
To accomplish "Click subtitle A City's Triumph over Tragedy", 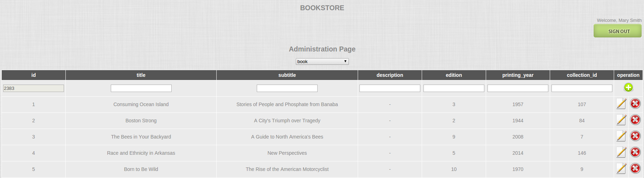I will 287,121.
